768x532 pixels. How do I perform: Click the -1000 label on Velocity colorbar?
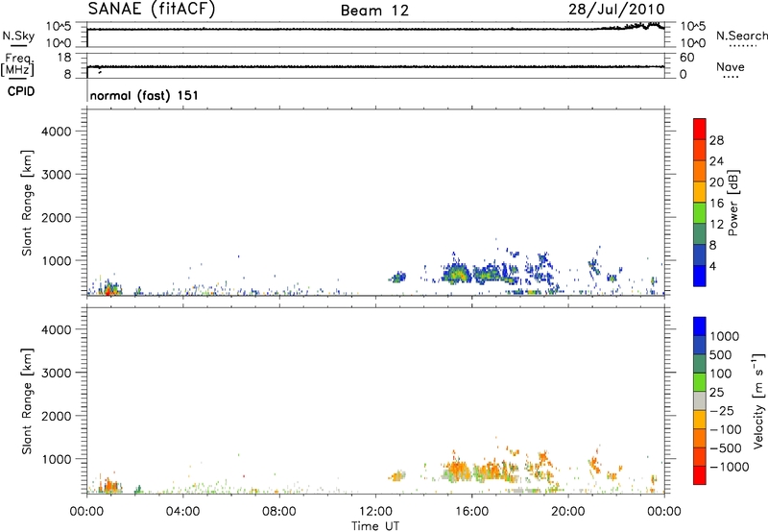[x=730, y=467]
